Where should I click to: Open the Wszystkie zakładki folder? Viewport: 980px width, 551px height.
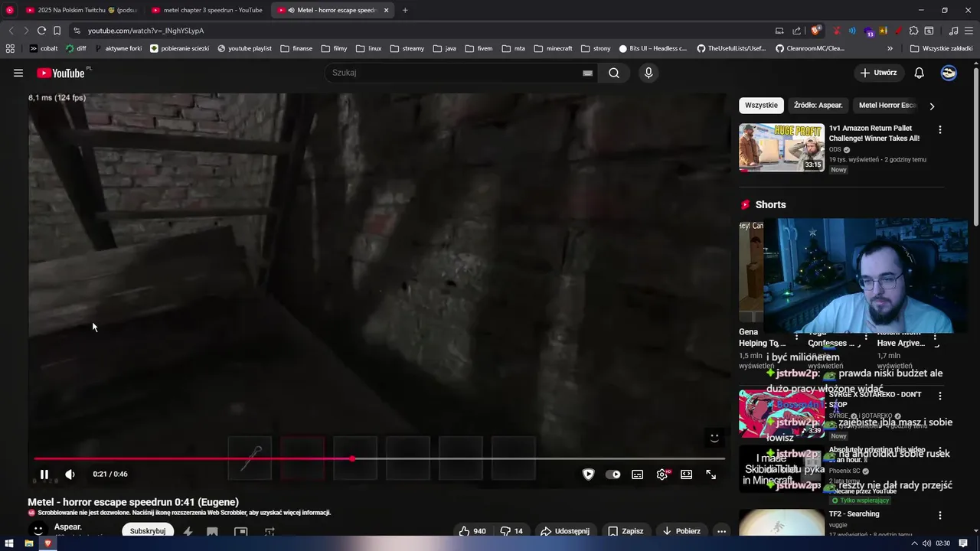941,48
